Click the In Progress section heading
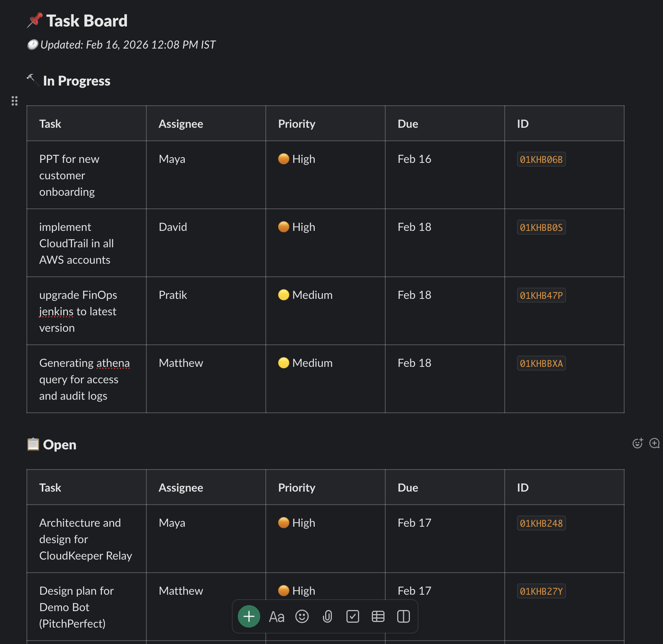This screenshot has height=644, width=663. point(77,81)
